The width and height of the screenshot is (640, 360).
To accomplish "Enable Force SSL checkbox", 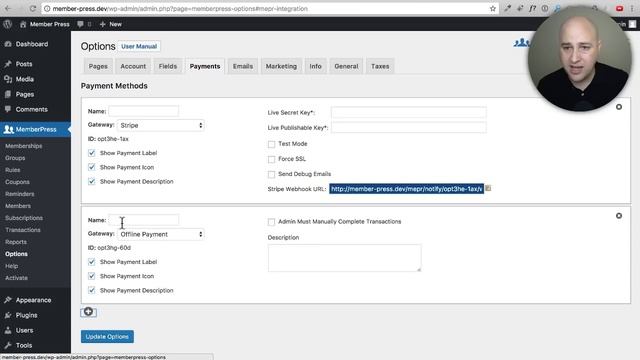I will point(271,159).
